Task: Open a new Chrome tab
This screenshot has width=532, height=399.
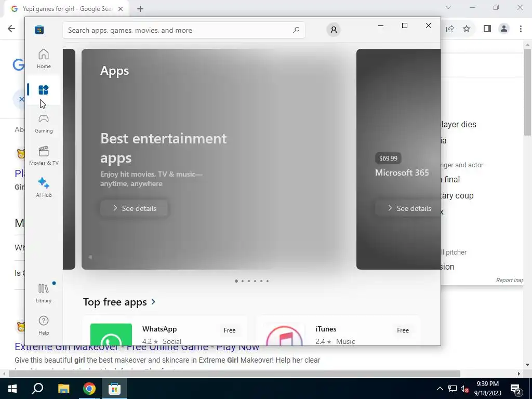Action: point(140,9)
